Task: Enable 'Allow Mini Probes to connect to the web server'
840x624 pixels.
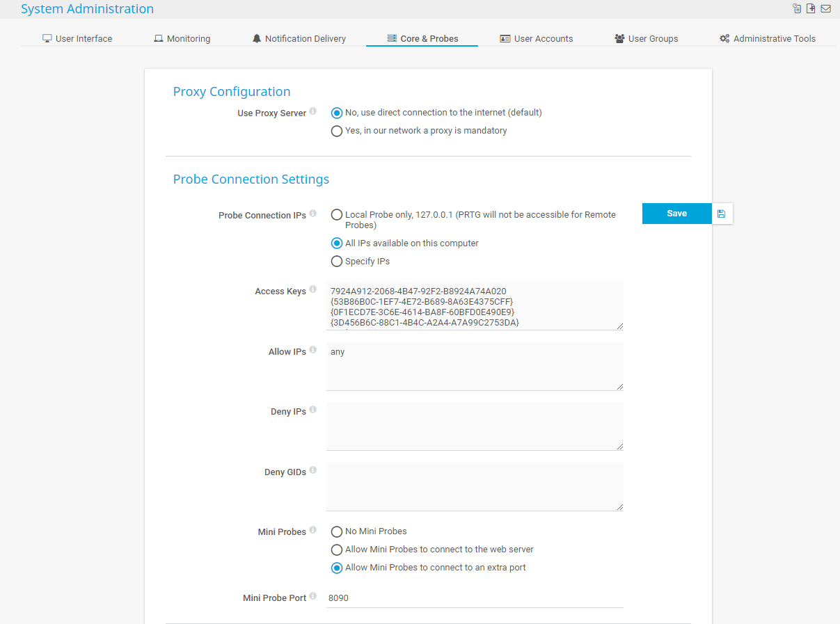Action: [x=337, y=550]
